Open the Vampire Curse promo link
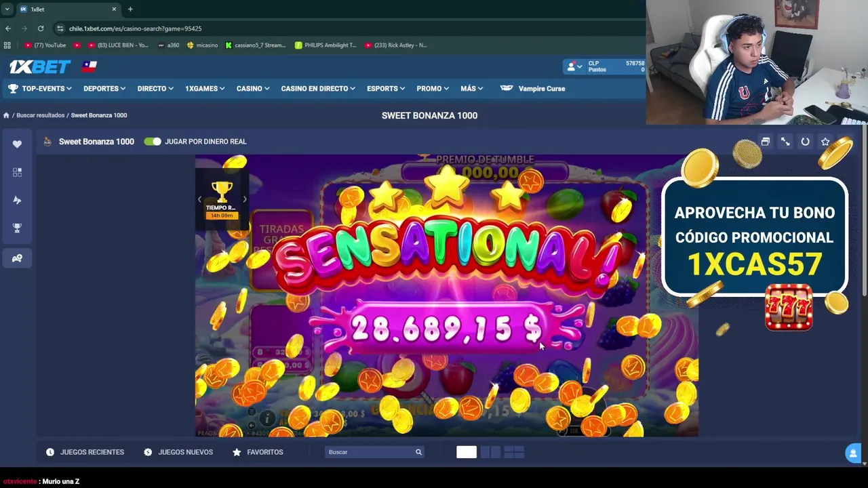The image size is (868, 488). 533,89
